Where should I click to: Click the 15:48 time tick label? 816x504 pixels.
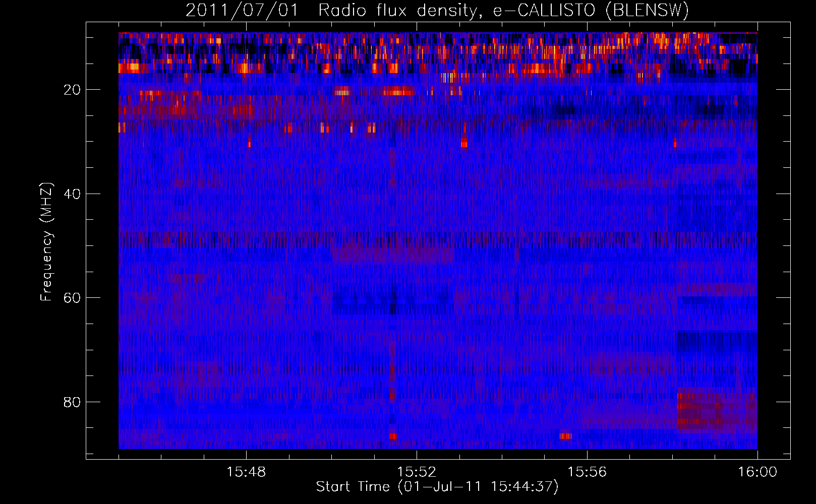(246, 472)
